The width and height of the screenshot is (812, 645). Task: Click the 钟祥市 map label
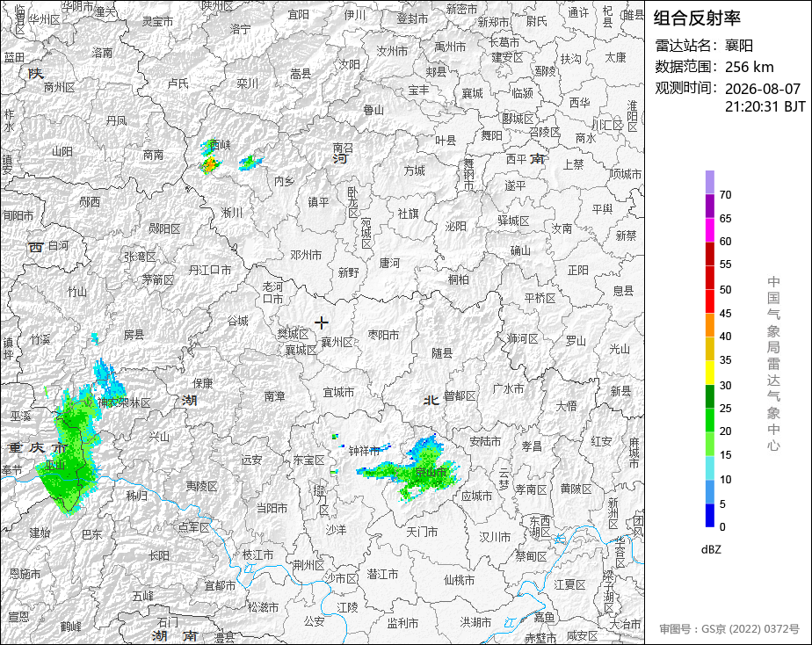coord(364,451)
